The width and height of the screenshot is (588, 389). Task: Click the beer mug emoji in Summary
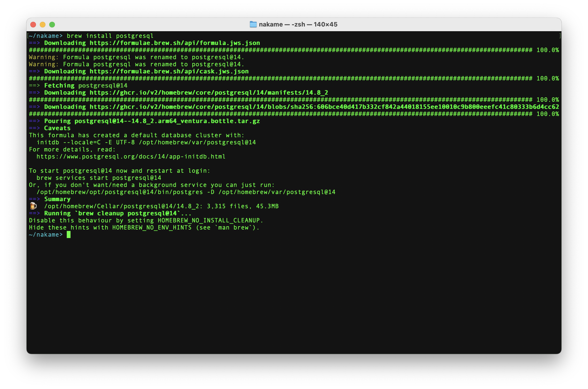33,206
